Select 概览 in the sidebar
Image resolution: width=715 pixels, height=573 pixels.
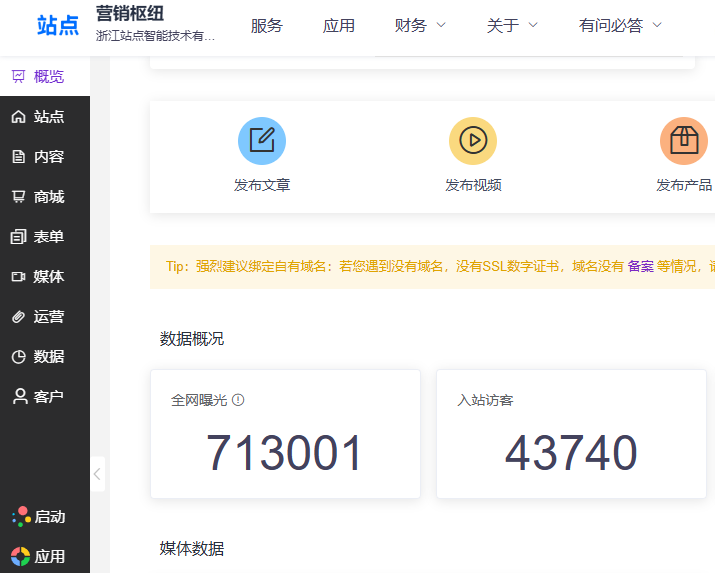(x=45, y=77)
